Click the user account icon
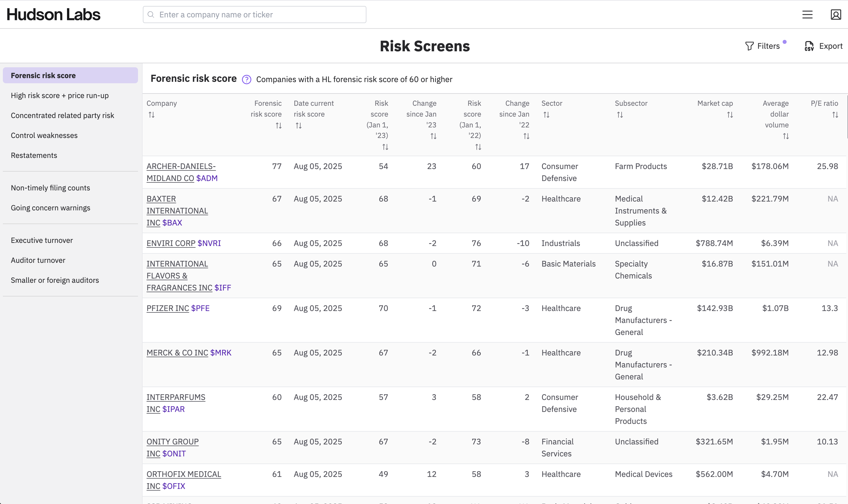The image size is (848, 504). pos(835,15)
